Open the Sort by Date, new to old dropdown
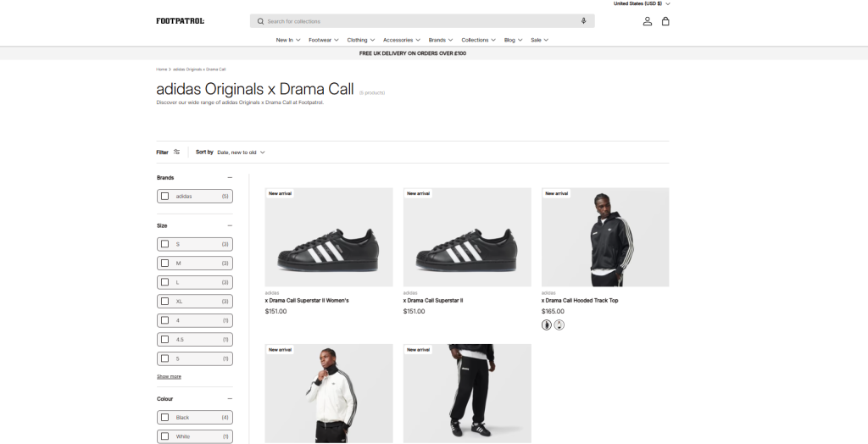The image size is (868, 444). pos(241,153)
